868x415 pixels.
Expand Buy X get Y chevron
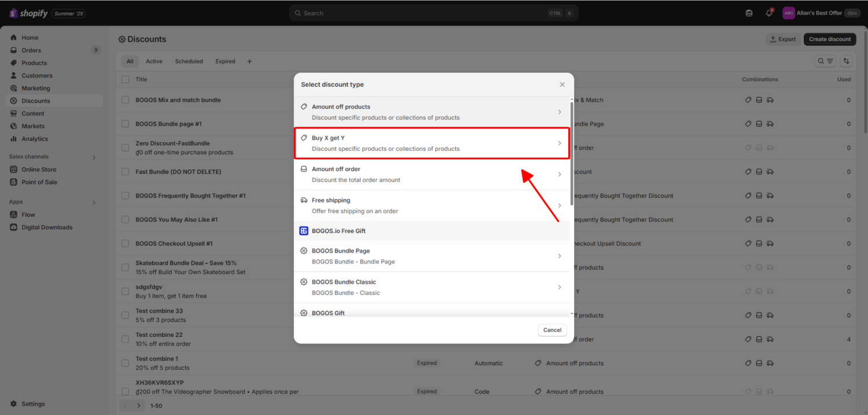pyautogui.click(x=560, y=143)
